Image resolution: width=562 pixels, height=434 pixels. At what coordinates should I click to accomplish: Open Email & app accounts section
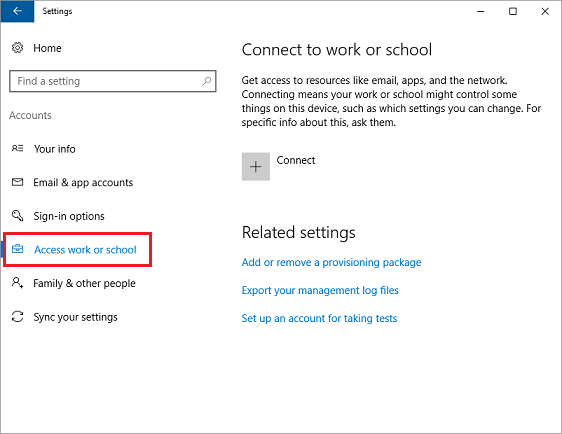click(x=83, y=182)
